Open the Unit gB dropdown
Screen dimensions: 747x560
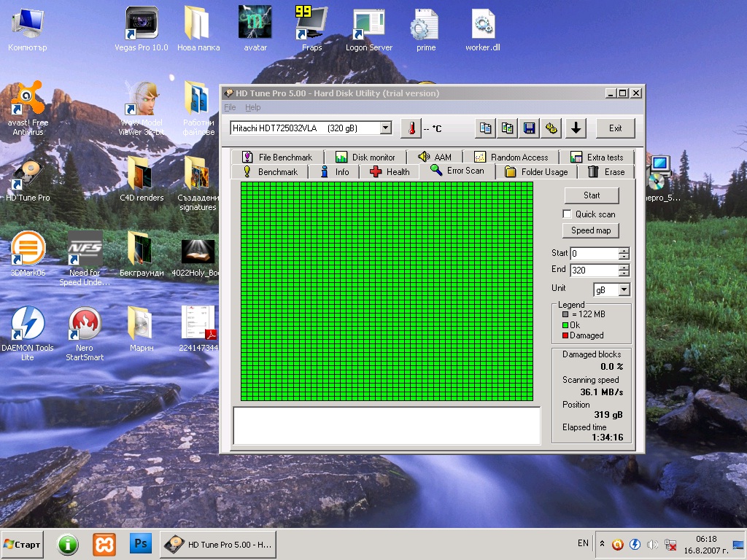pyautogui.click(x=624, y=289)
